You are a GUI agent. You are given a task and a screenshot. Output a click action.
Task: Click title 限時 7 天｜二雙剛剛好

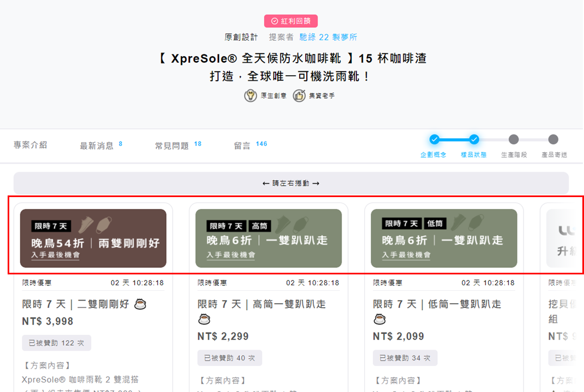pos(76,304)
